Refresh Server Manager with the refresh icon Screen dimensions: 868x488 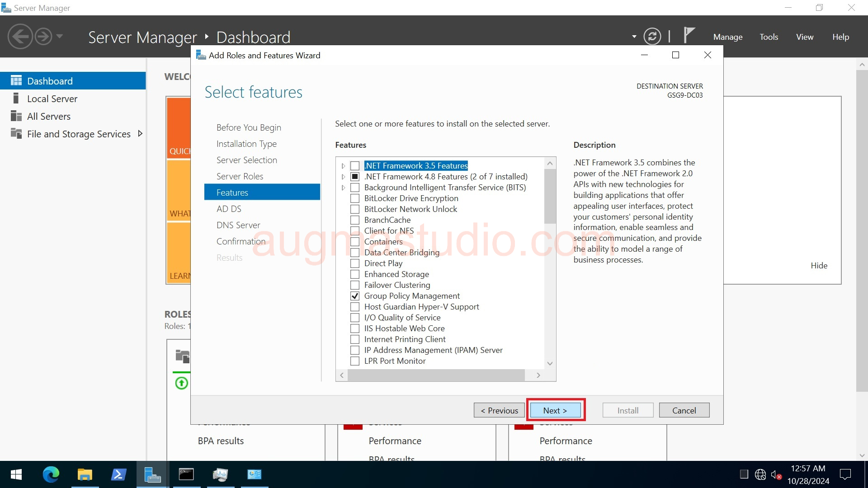652,36
